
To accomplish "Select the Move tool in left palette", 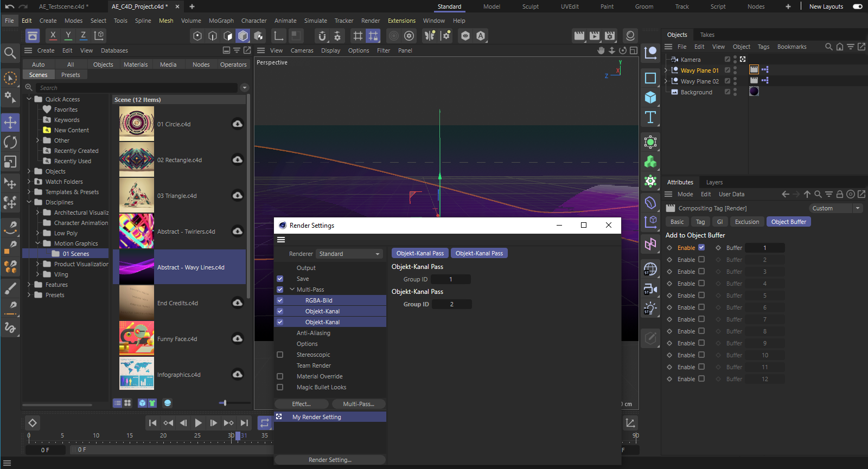I will [x=10, y=122].
